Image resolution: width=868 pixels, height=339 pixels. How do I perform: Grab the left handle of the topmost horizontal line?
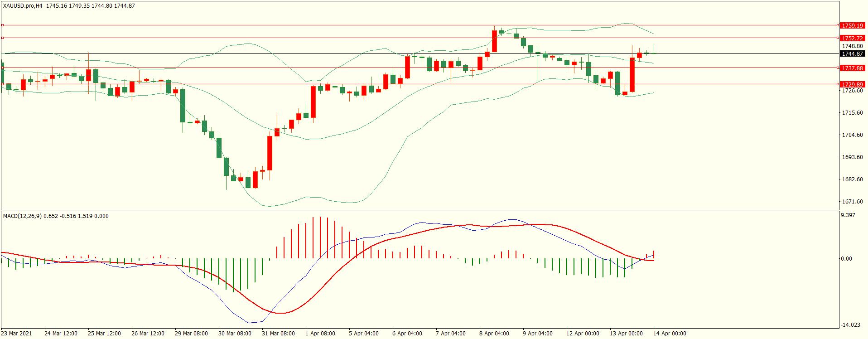point(2,25)
